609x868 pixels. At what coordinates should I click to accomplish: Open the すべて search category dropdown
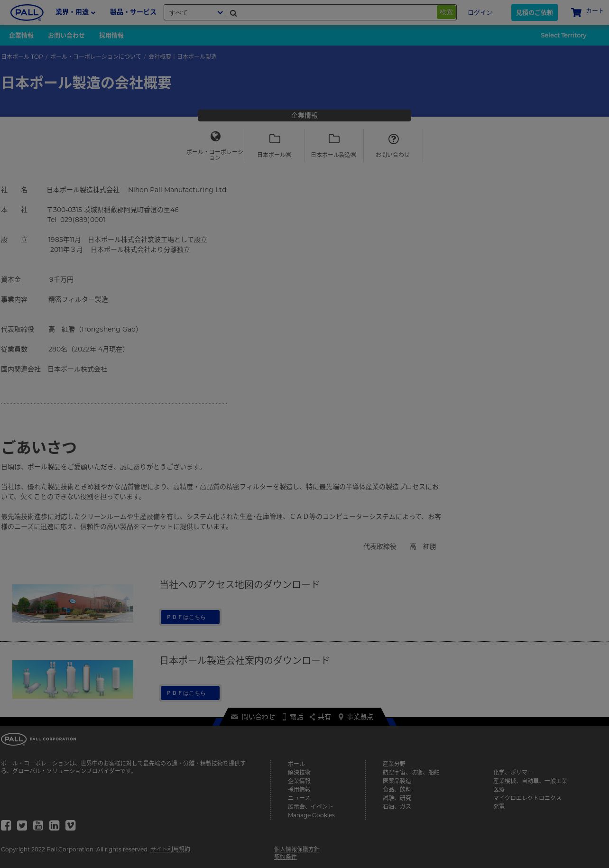point(195,13)
